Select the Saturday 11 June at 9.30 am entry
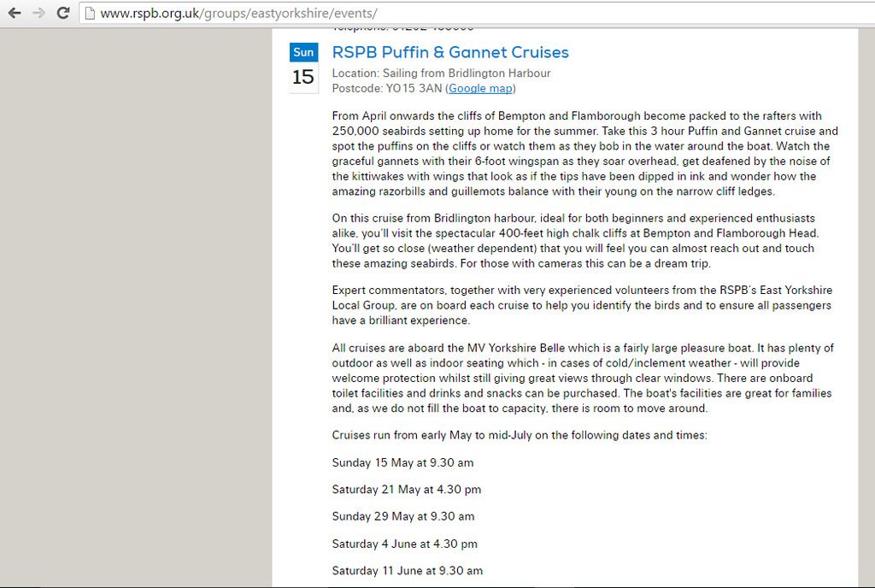The width and height of the screenshot is (875, 588). point(408,570)
